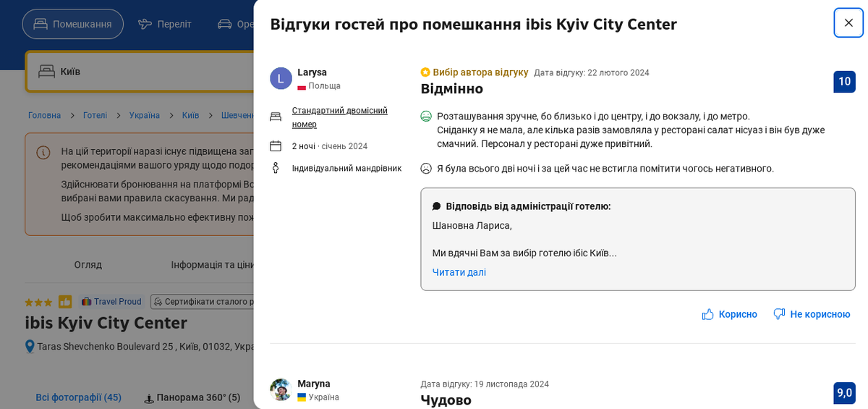This screenshot has width=868, height=409.
Task: Click the Ukraine flag under Maryna
Action: (x=302, y=397)
